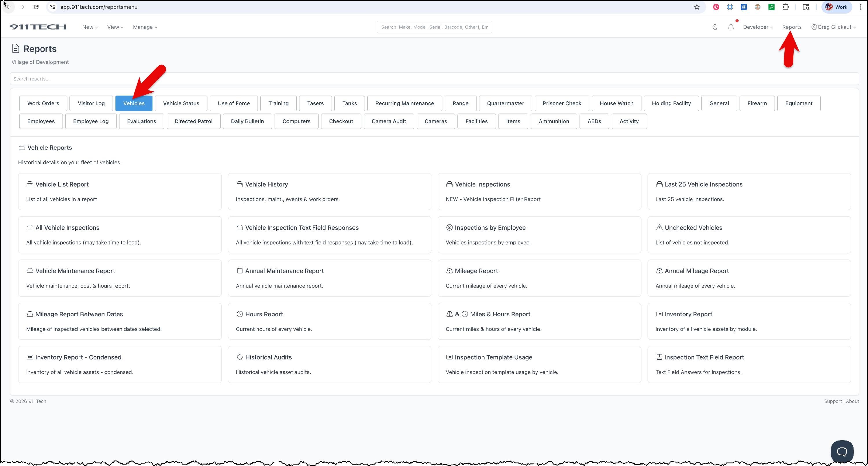
Task: Bookmark this page with the star icon
Action: [697, 7]
